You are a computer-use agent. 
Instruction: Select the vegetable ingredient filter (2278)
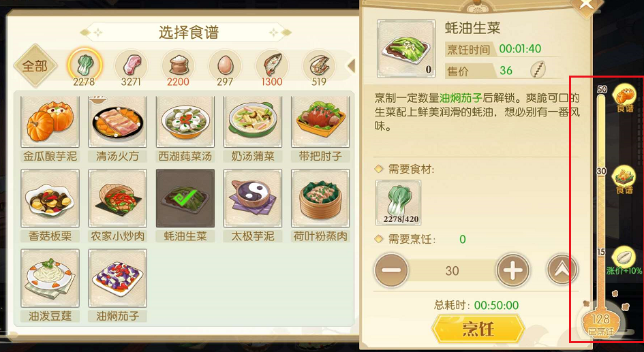pos(85,65)
